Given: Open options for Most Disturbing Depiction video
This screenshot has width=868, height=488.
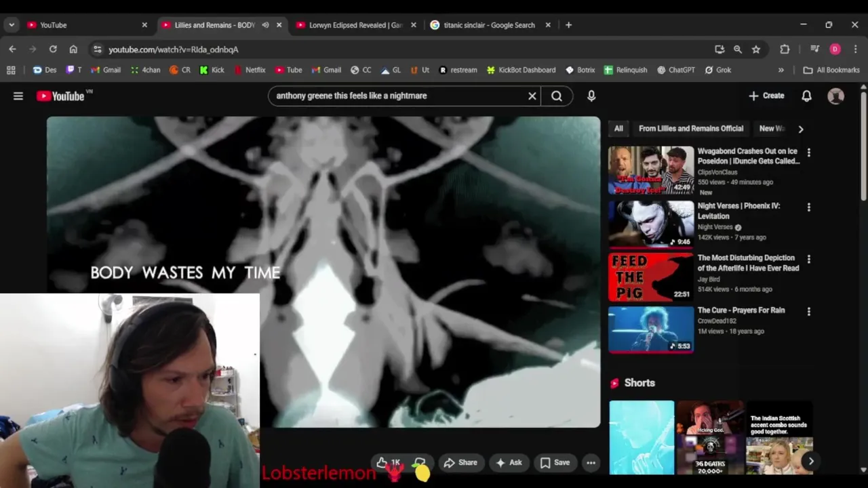Looking at the screenshot, I should 808,259.
